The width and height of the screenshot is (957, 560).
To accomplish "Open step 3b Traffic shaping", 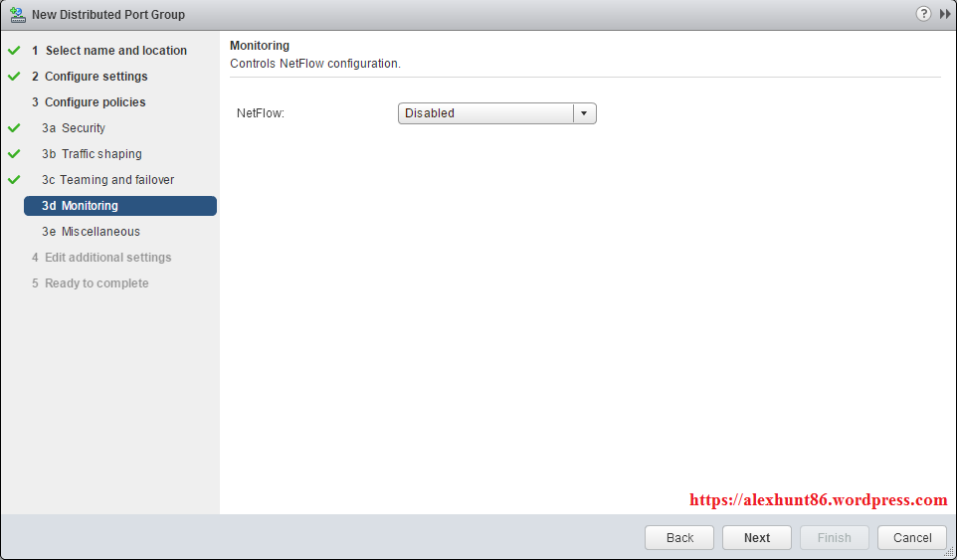I will (92, 154).
